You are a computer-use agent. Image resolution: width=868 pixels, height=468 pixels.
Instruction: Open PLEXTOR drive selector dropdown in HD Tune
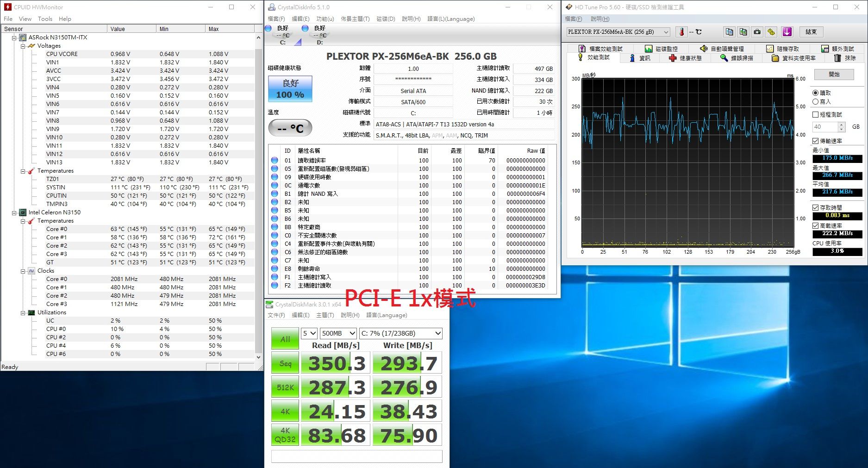(x=618, y=32)
